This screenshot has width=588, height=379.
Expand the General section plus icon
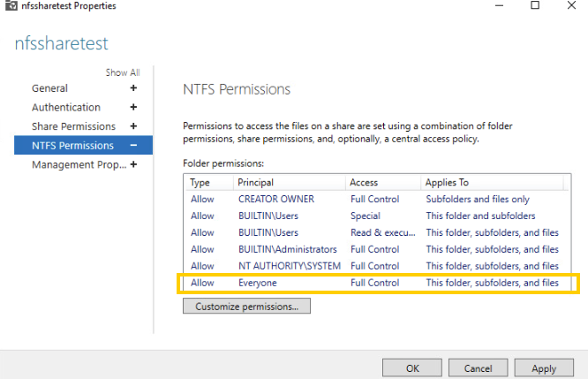coord(133,88)
